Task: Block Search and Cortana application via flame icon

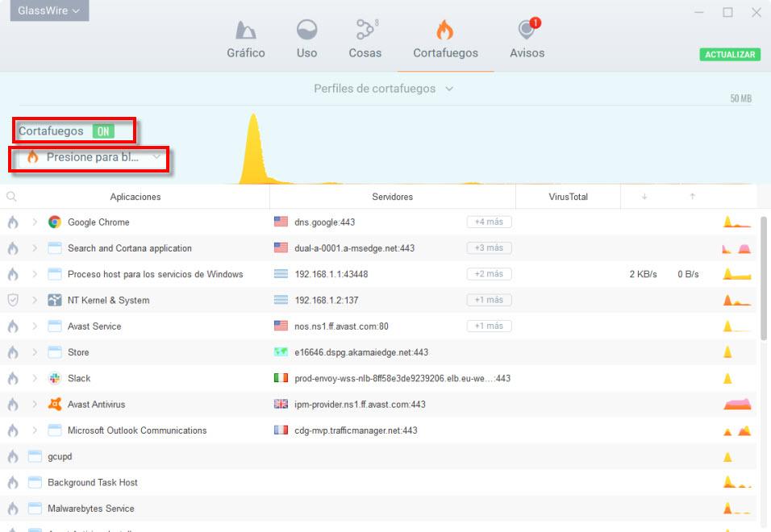Action: pyautogui.click(x=13, y=248)
